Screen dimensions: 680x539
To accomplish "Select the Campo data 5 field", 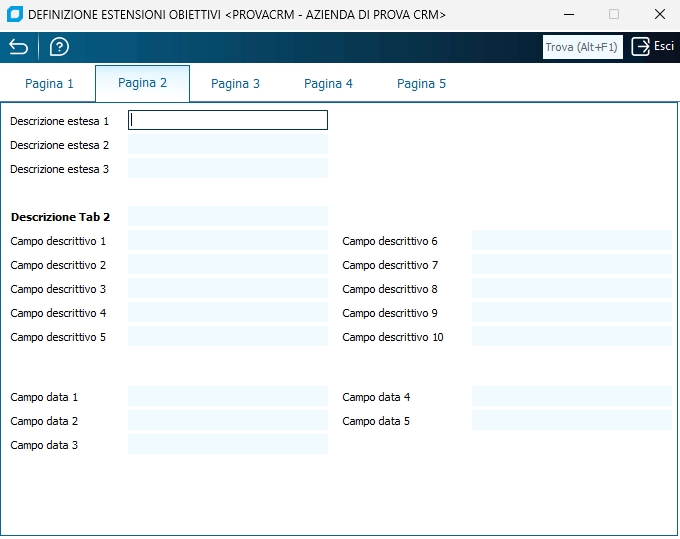I will 572,420.
